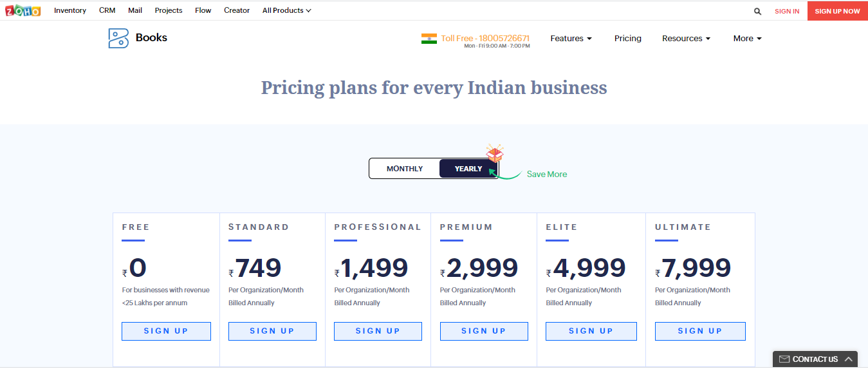
Task: Expand Contact Us panel chevron
Action: (x=849, y=359)
